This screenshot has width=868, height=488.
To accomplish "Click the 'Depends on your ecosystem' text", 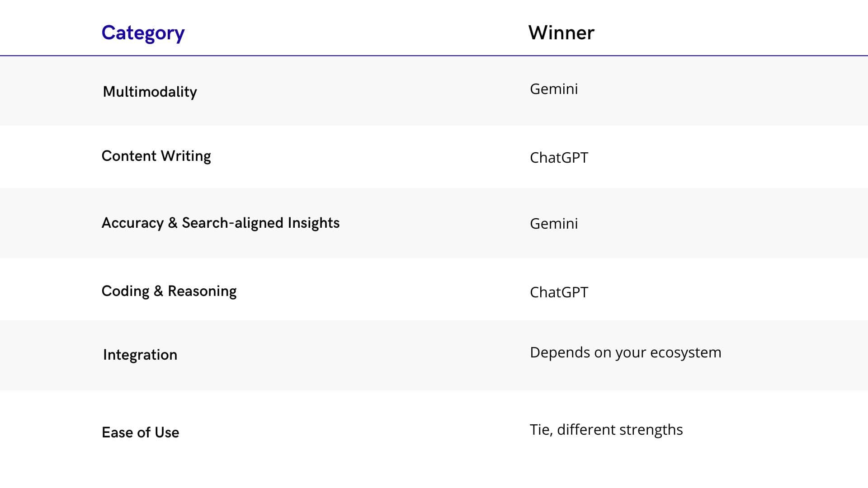I will [x=625, y=352].
